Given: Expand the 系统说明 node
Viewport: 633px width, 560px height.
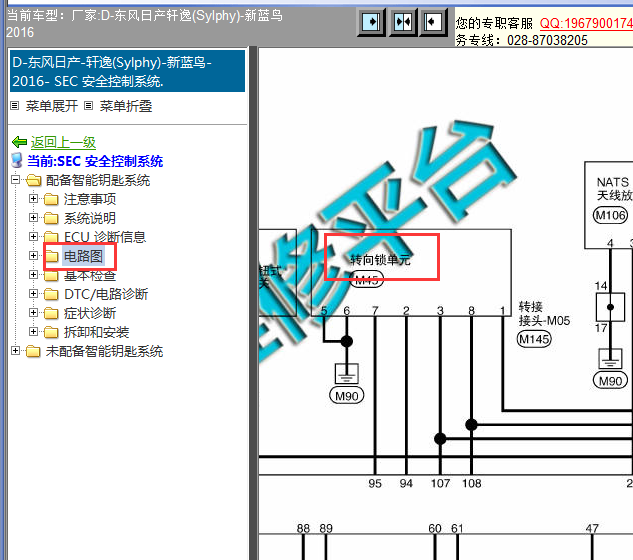Looking at the screenshot, I should click(33, 218).
